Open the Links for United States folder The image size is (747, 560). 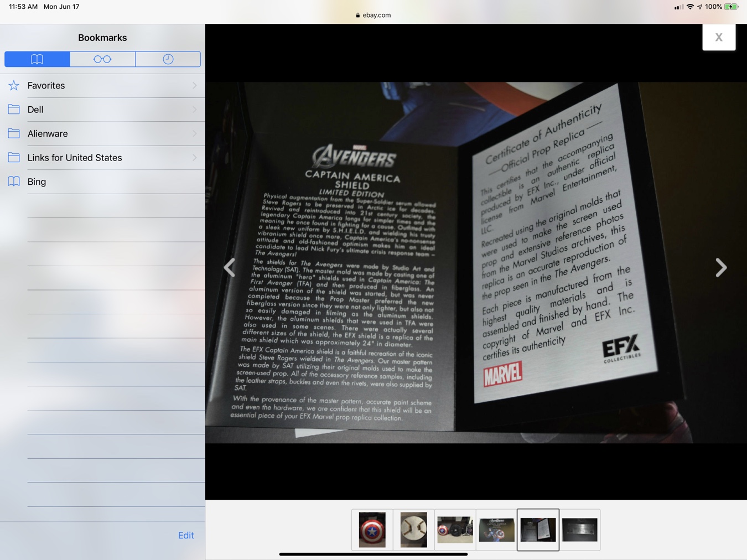tap(102, 158)
